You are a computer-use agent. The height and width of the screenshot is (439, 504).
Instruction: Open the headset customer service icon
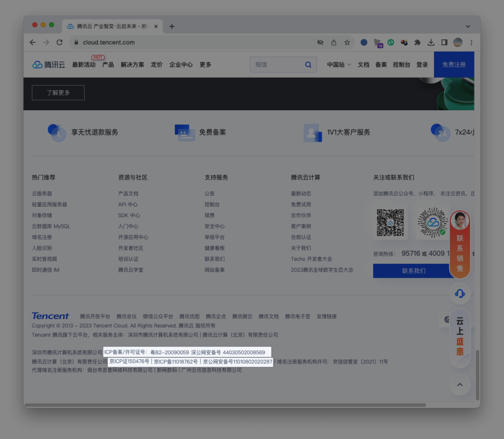(460, 293)
